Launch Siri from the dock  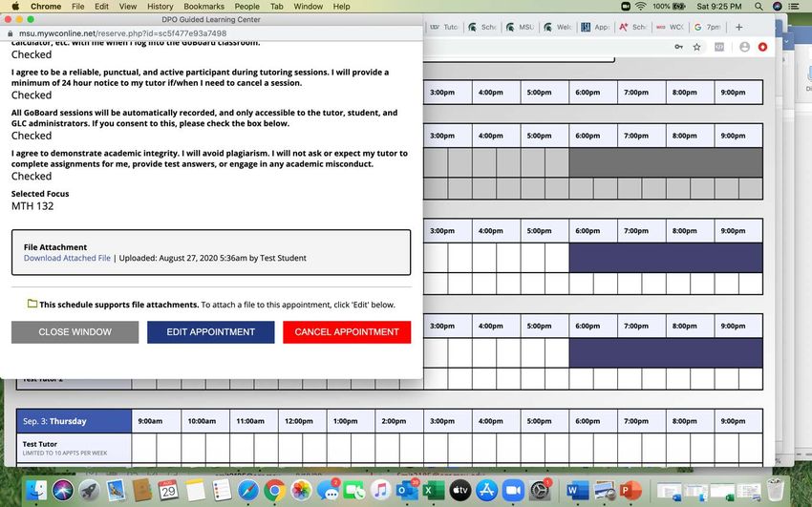pos(63,491)
